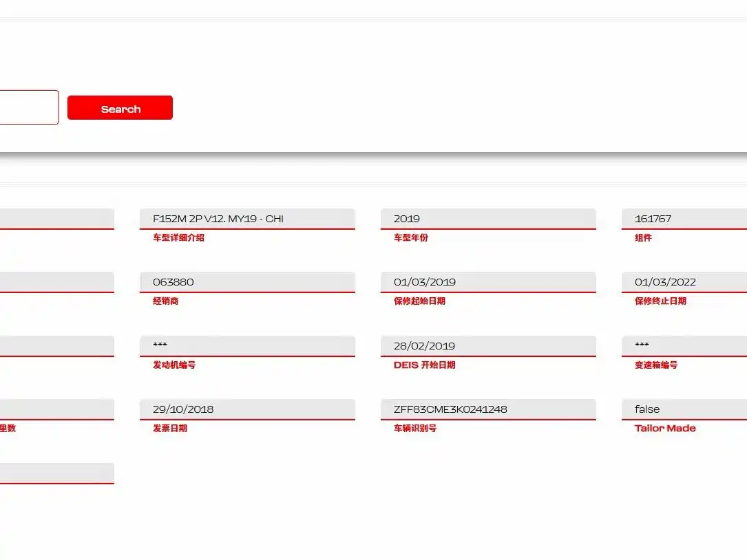Click the 车辆识别号 label

tap(415, 428)
